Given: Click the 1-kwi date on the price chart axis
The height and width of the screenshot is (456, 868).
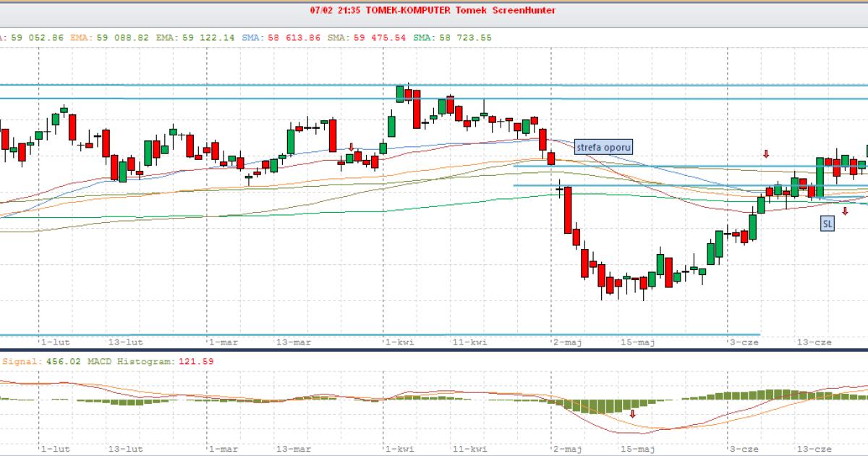Looking at the screenshot, I should click(x=399, y=342).
